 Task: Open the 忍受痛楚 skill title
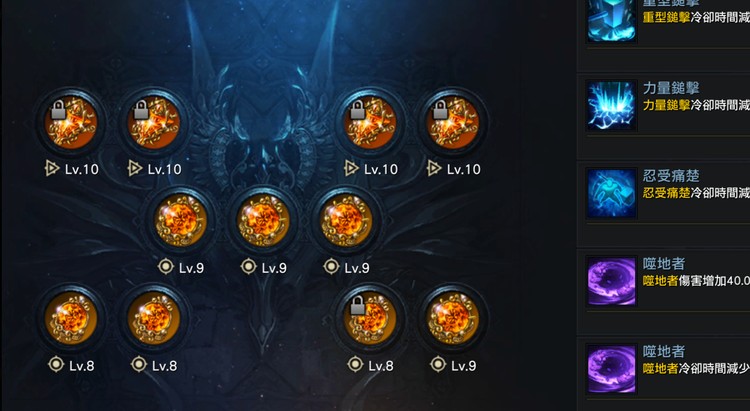click(671, 176)
